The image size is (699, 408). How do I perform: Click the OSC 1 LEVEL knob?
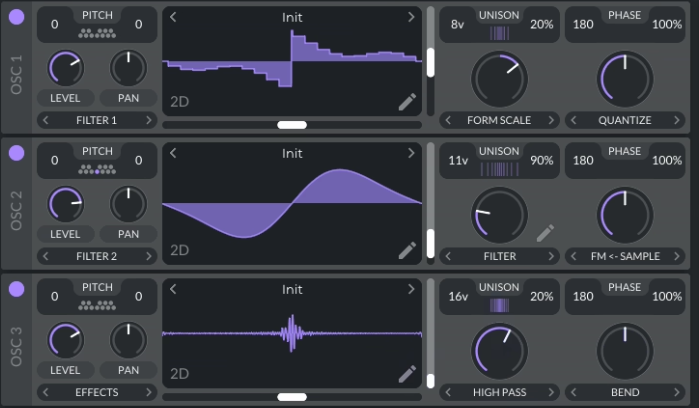coord(66,68)
